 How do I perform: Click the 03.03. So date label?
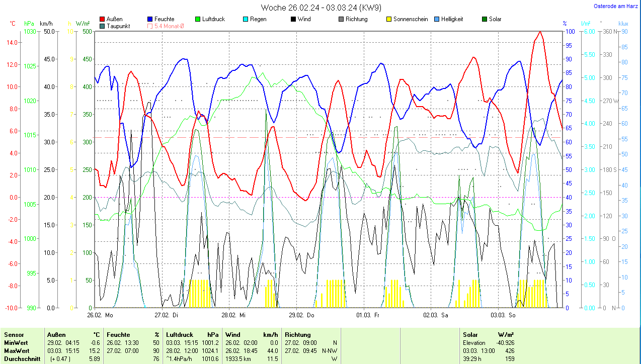tap(504, 315)
